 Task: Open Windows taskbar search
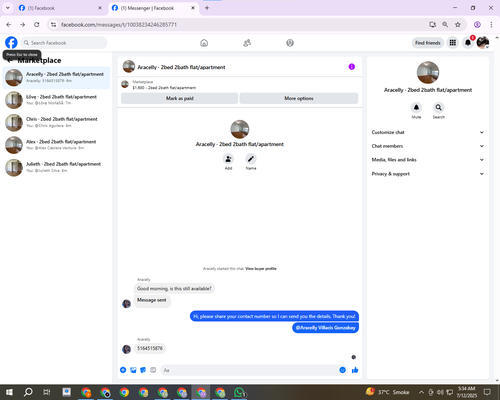(28, 392)
